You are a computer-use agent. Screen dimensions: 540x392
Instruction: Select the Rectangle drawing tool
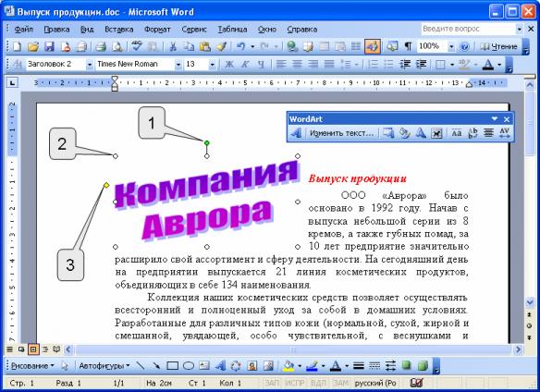click(x=172, y=365)
